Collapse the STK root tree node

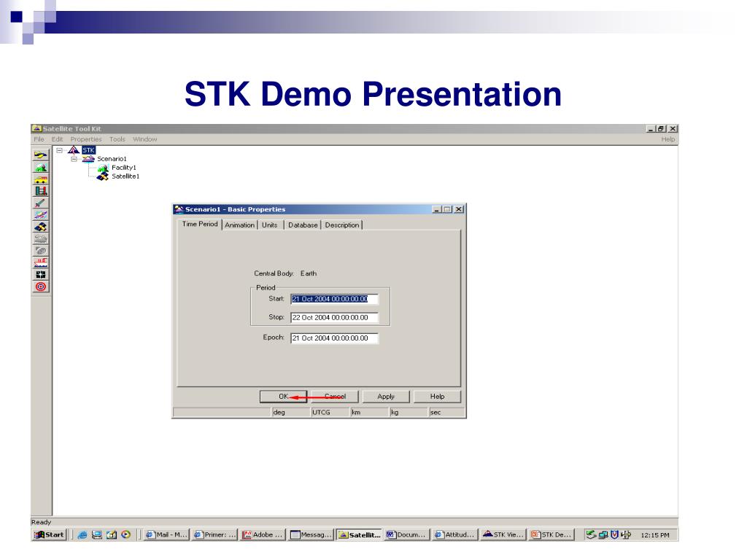click(x=60, y=150)
